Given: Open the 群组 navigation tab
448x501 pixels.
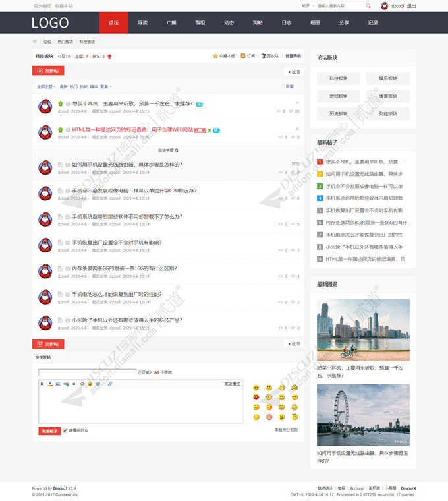Looking at the screenshot, I should click(200, 22).
